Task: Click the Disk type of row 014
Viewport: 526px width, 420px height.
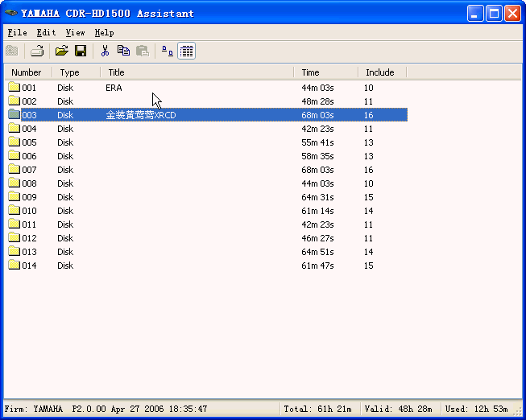Action: 65,266
